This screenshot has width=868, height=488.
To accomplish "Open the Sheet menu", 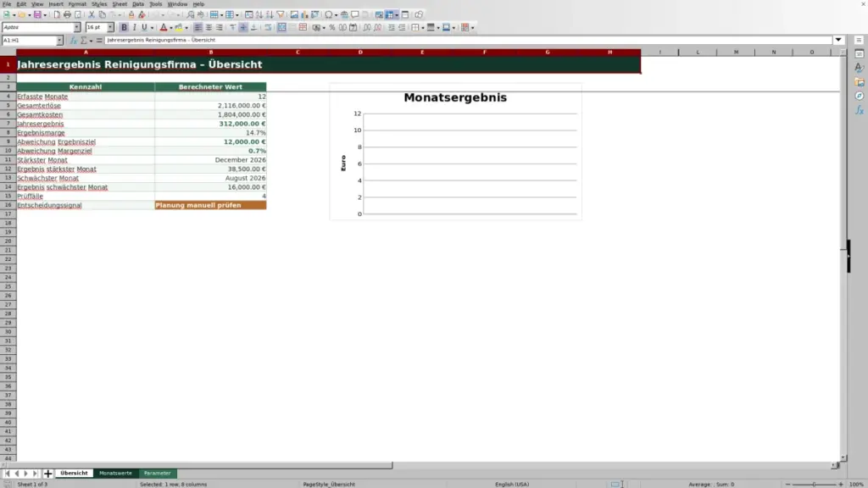I will [x=120, y=4].
